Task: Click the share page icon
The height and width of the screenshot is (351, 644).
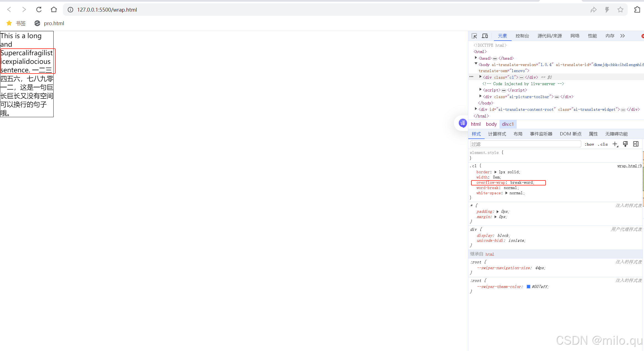Action: (x=593, y=10)
